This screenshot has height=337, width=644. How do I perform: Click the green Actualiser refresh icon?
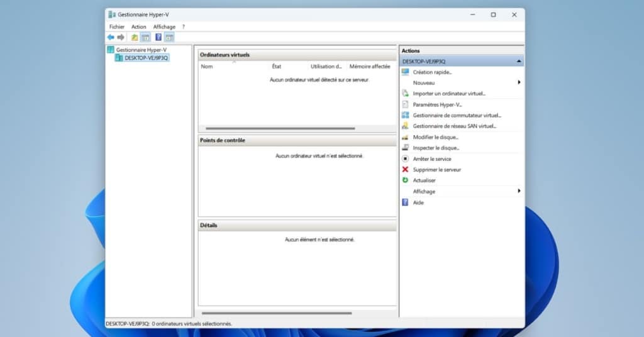click(406, 180)
